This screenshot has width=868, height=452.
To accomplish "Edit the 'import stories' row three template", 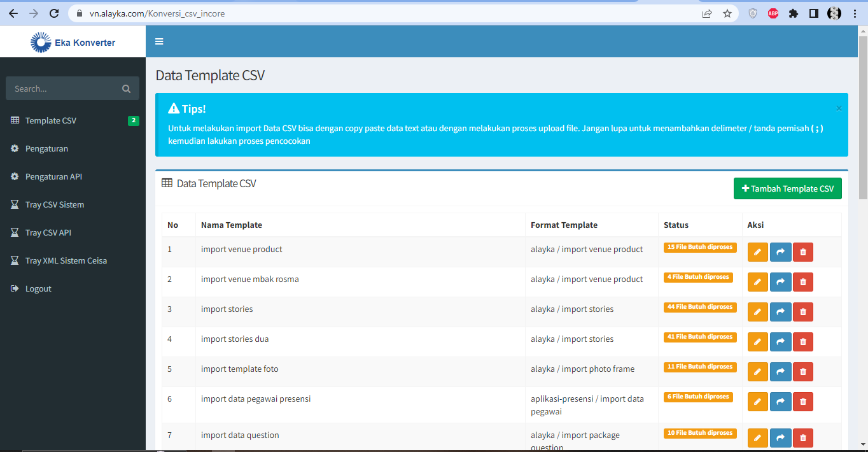I will coord(757,312).
